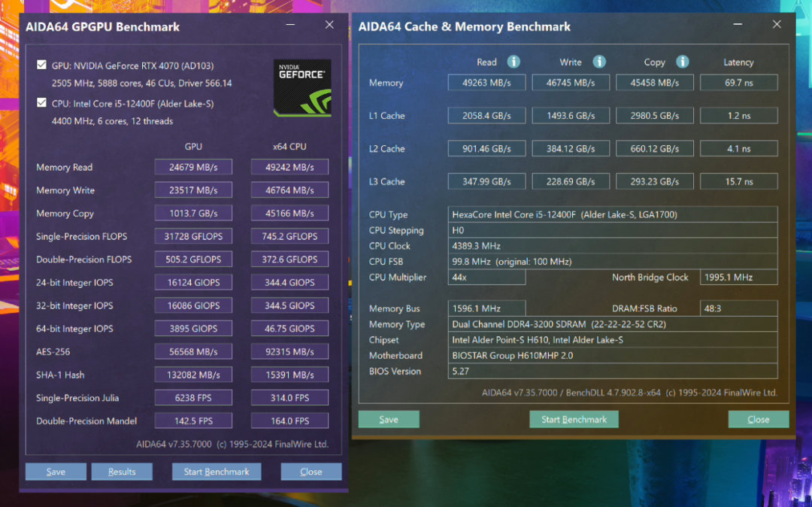The image size is (812, 507).
Task: Minimize the Cache & Memory Benchmark window
Action: pos(738,24)
